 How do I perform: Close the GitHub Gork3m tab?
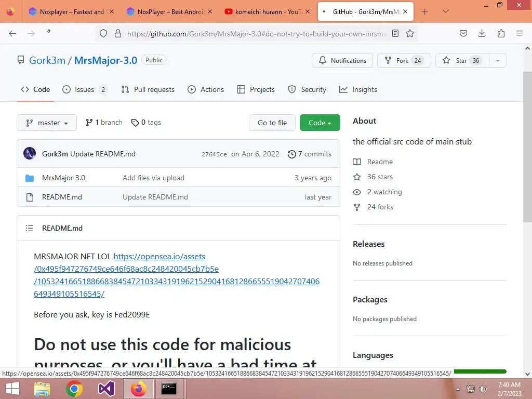pos(405,11)
